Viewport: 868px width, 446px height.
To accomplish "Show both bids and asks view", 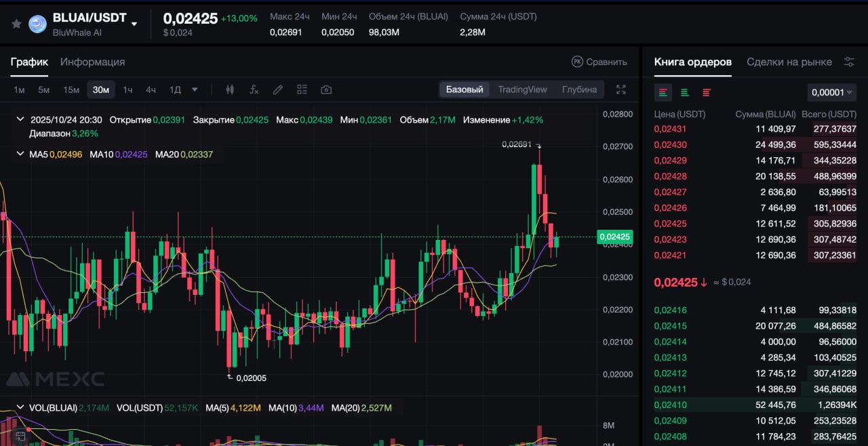I will click(x=663, y=92).
